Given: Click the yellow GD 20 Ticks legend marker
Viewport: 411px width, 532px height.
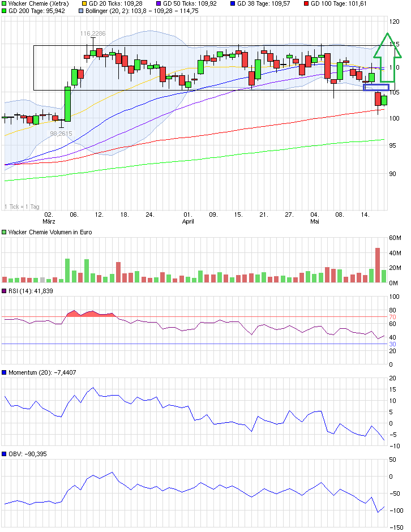Looking at the screenshot, I should point(85,3).
